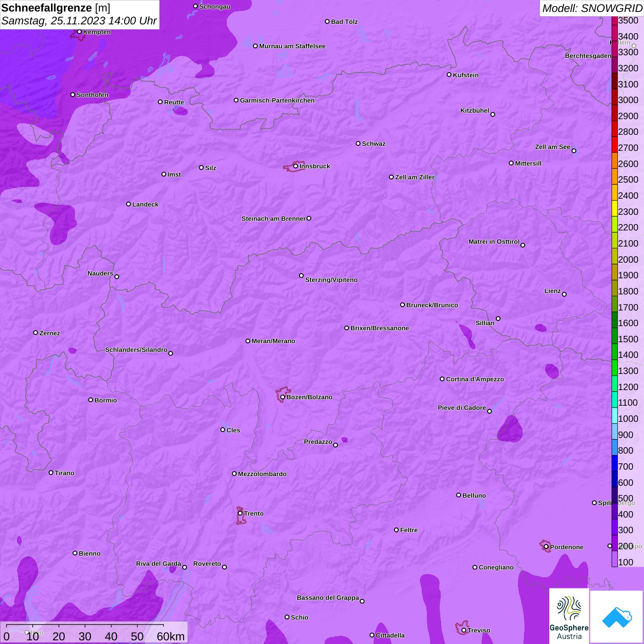The width and height of the screenshot is (644, 644).
Task: Click the Pieve di Cadore label
Action: pyautogui.click(x=462, y=408)
